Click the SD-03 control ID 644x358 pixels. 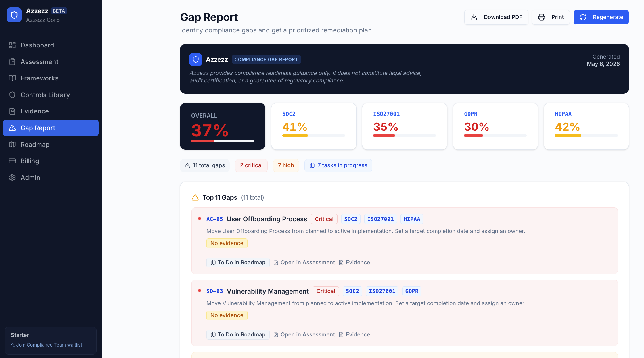click(215, 291)
